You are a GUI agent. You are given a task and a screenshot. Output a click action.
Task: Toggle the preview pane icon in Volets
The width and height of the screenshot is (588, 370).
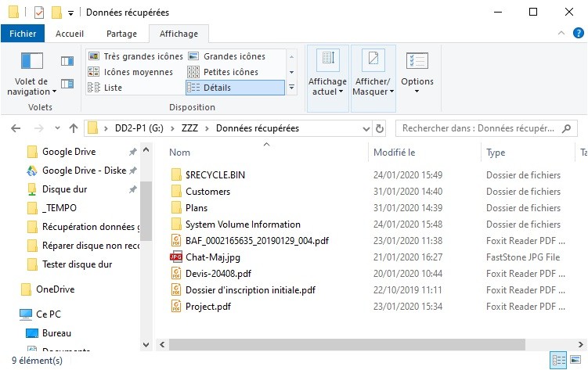click(67, 61)
